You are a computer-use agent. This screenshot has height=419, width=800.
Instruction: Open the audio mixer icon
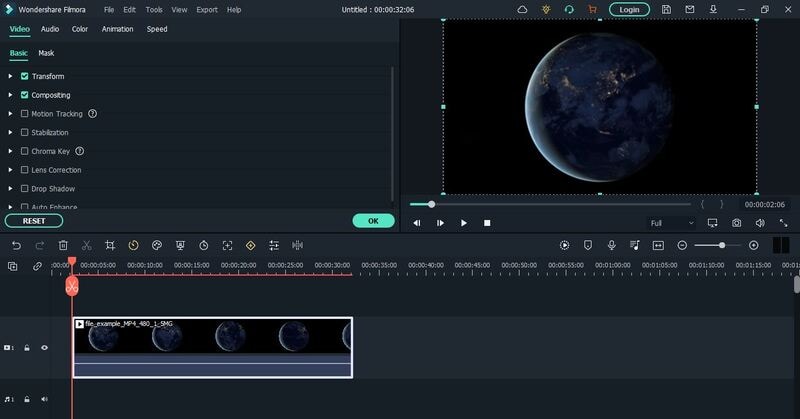point(635,245)
